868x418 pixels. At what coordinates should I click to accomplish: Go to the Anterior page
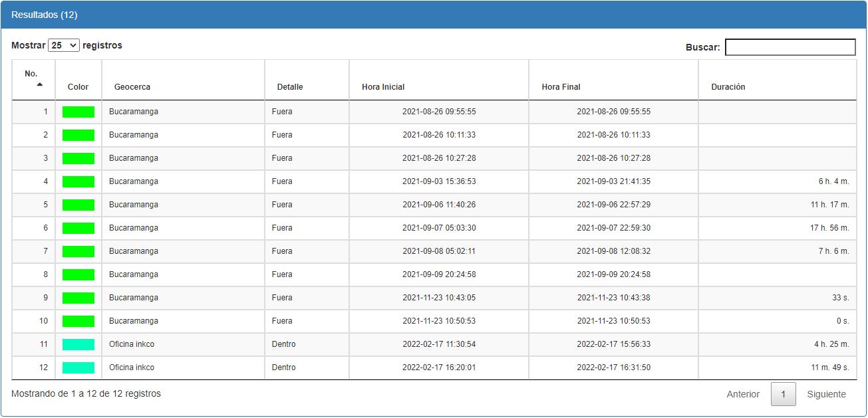[742, 394]
